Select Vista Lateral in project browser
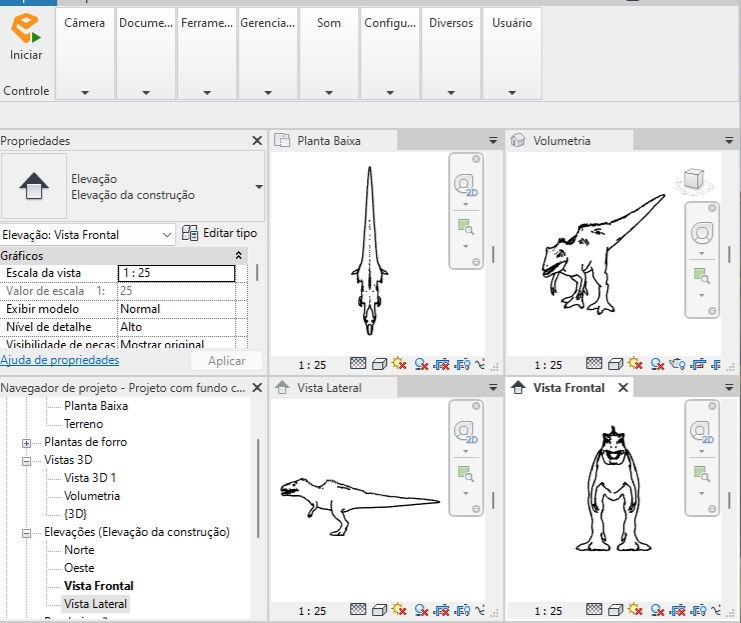Viewport: 741px width, 623px height. pos(95,604)
